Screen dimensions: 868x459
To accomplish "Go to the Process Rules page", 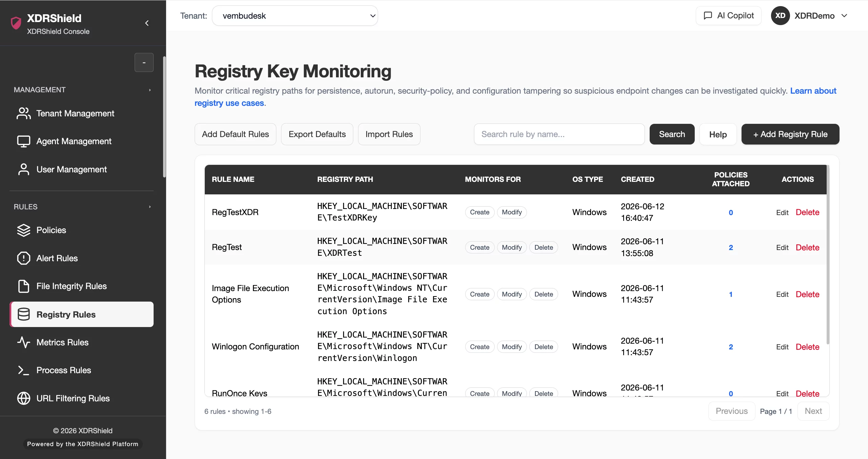I will [82, 370].
